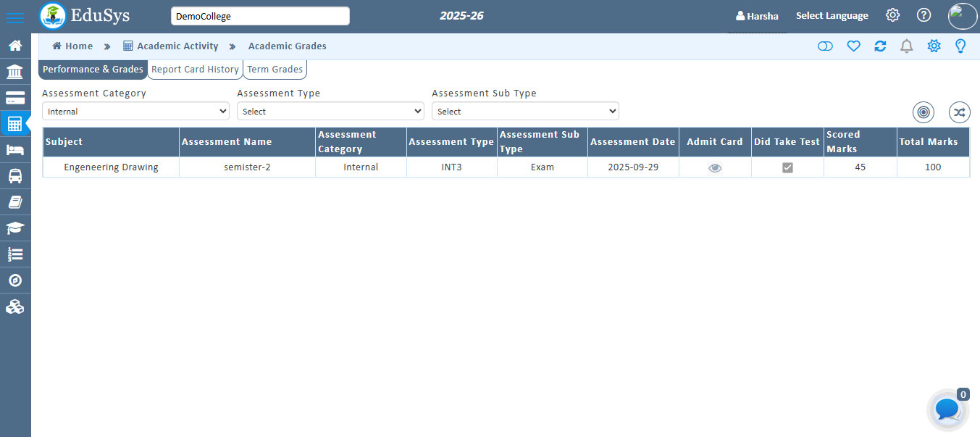The width and height of the screenshot is (980, 437).
Task: Click the toggle switch icon in breadcrumb bar
Action: [x=825, y=46]
